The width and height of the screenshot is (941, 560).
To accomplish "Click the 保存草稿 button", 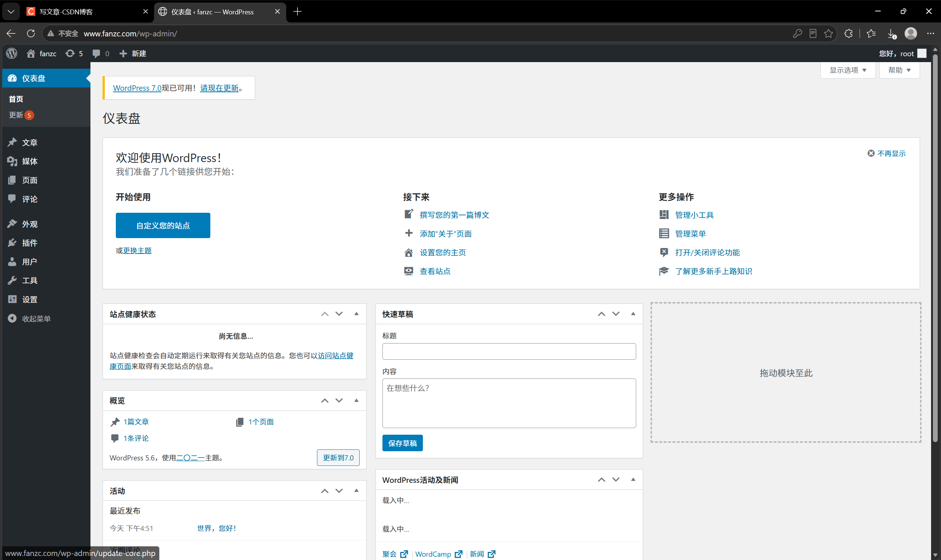I will [x=403, y=443].
